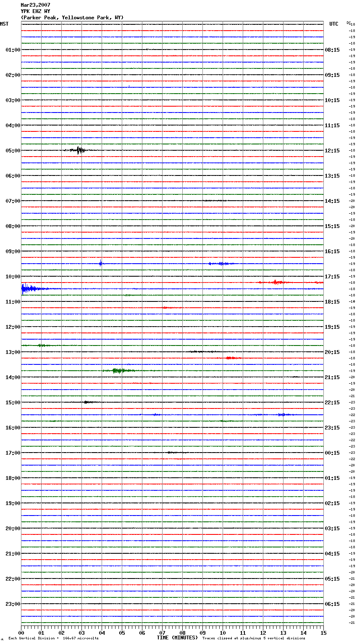Screen dimensions: 357x644
Task: Click the TIME (MINUTES) axis title
Action: (177, 638)
